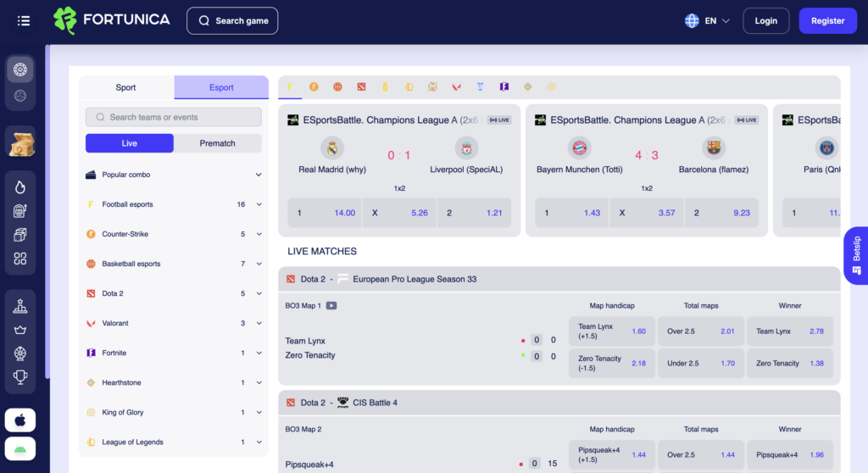Open the dice games icon in sidebar
Image resolution: width=868 pixels, height=473 pixels.
(20, 235)
